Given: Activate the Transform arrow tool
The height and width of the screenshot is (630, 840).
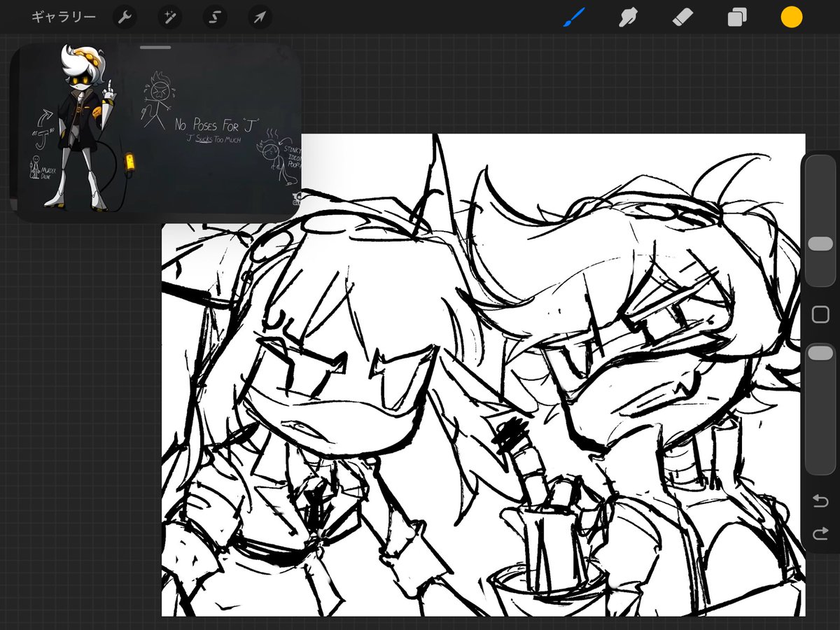Looking at the screenshot, I should click(259, 17).
